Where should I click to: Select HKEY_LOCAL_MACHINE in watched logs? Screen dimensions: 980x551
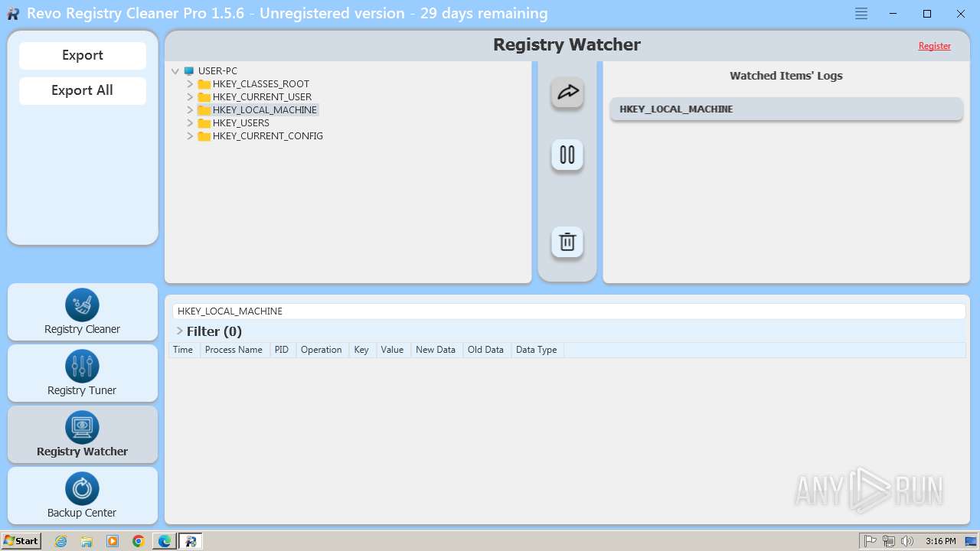[786, 109]
